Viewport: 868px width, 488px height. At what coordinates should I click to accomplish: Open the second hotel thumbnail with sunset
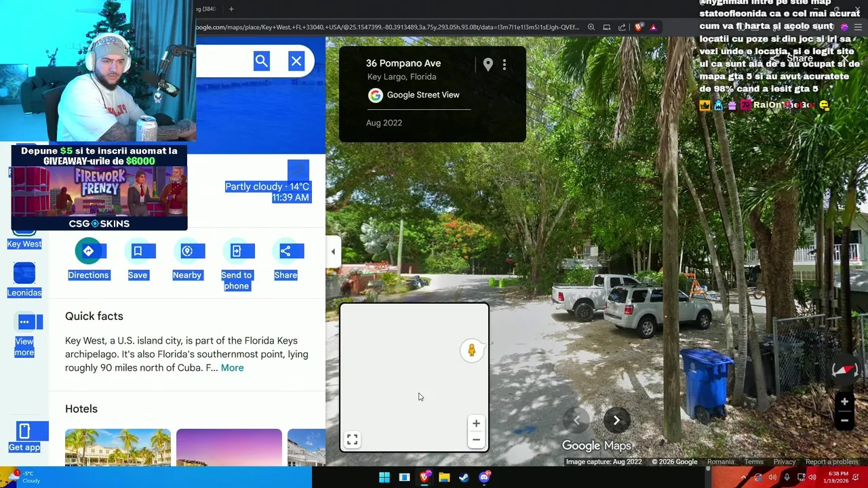tap(229, 447)
